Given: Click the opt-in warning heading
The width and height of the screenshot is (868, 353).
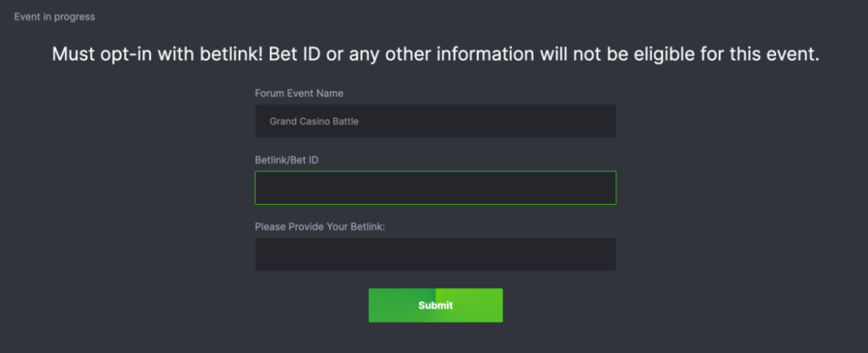Looking at the screenshot, I should pyautogui.click(x=435, y=54).
